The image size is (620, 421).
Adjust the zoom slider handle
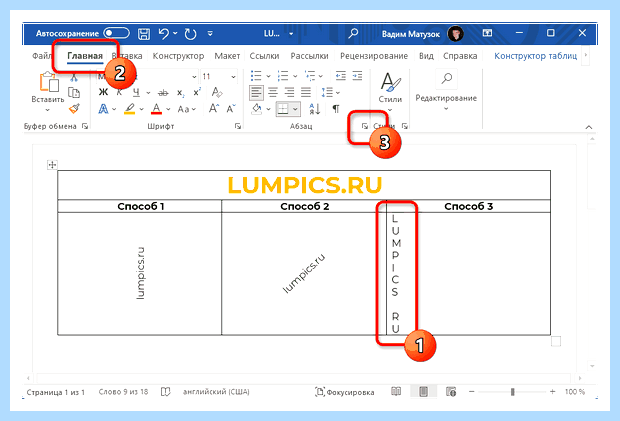pyautogui.click(x=512, y=392)
